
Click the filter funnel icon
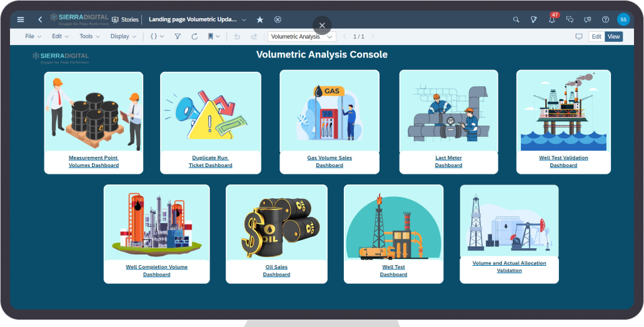tap(178, 36)
